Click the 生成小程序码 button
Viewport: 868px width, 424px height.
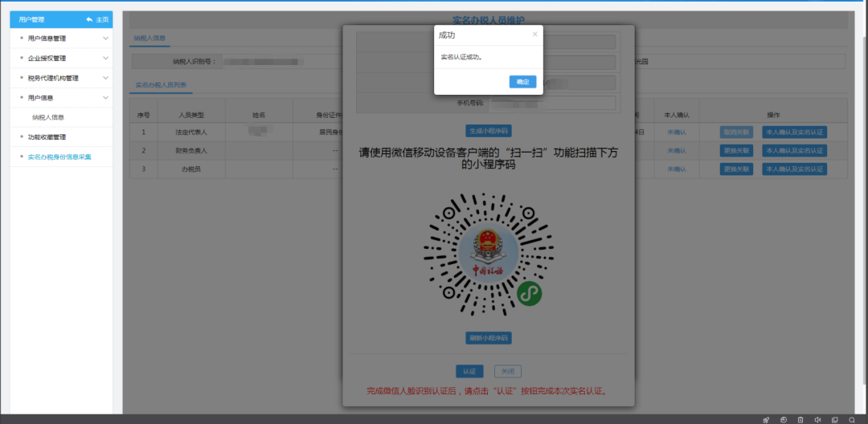click(x=489, y=131)
